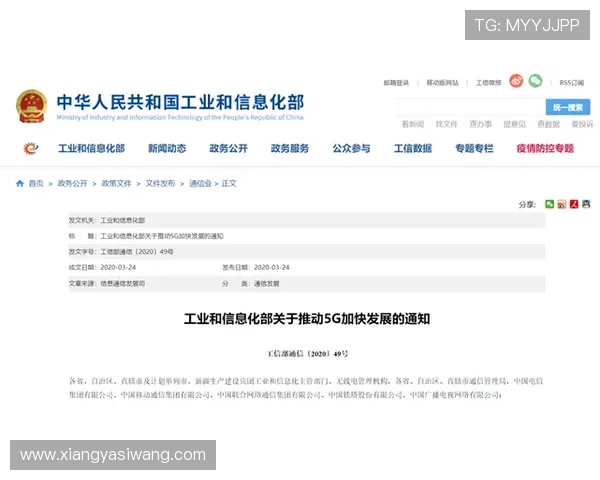Image resolution: width=600 pixels, height=480 pixels.
Task: Go to 文件发布 in breadcrumb
Action: (160, 183)
